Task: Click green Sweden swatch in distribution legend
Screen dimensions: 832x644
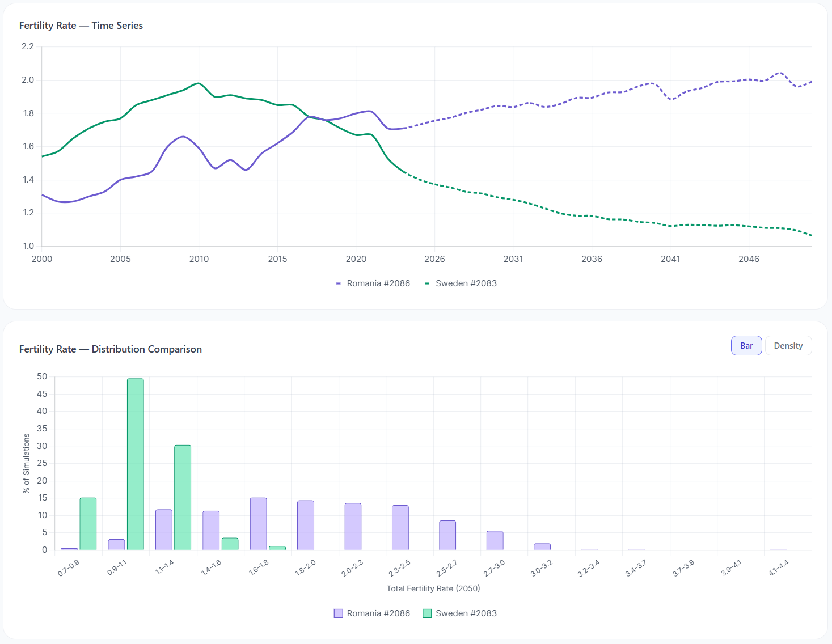Action: click(x=427, y=613)
